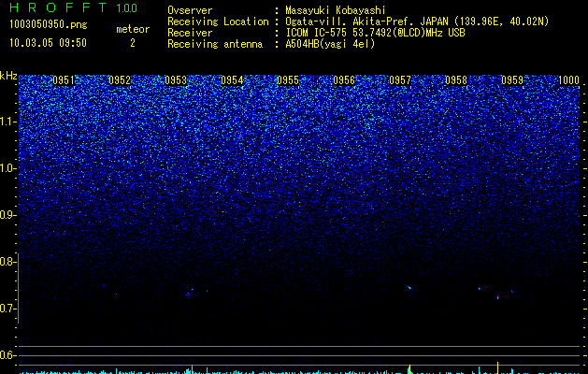Image resolution: width=588 pixels, height=374 pixels.
Task: Select the file name 1003050950.png
Action: [48, 24]
